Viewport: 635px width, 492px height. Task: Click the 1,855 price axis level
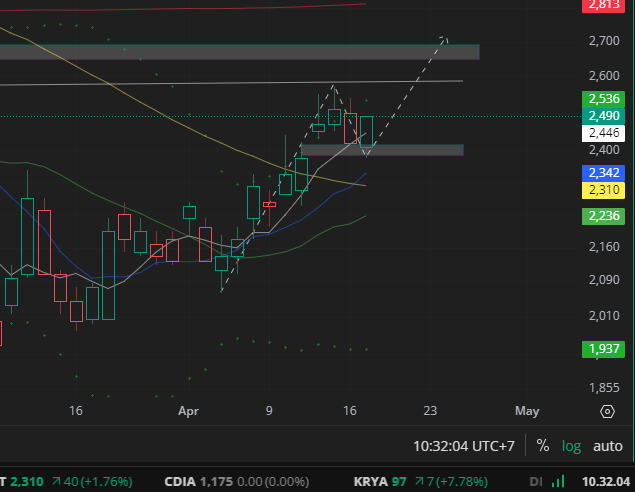pos(604,388)
